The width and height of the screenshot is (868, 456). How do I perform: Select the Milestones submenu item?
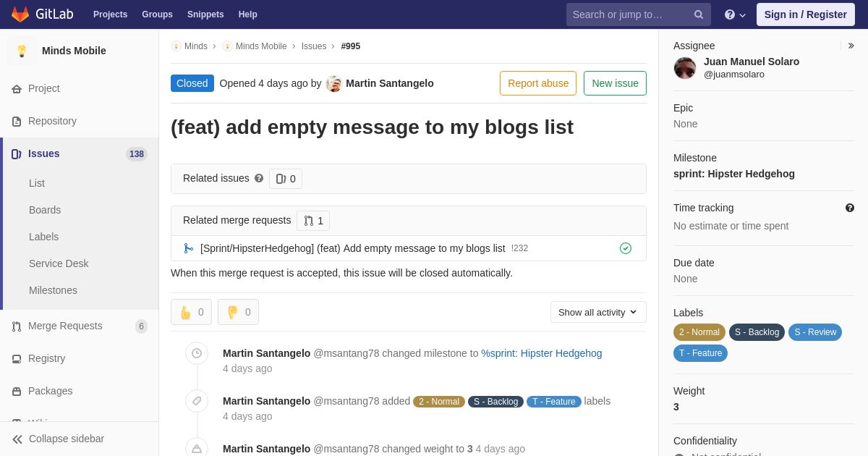(53, 290)
